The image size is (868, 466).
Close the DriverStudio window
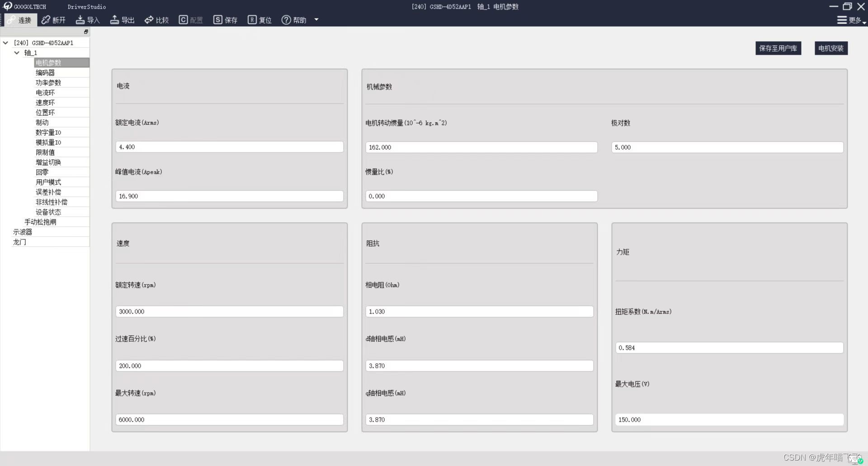click(861, 6)
